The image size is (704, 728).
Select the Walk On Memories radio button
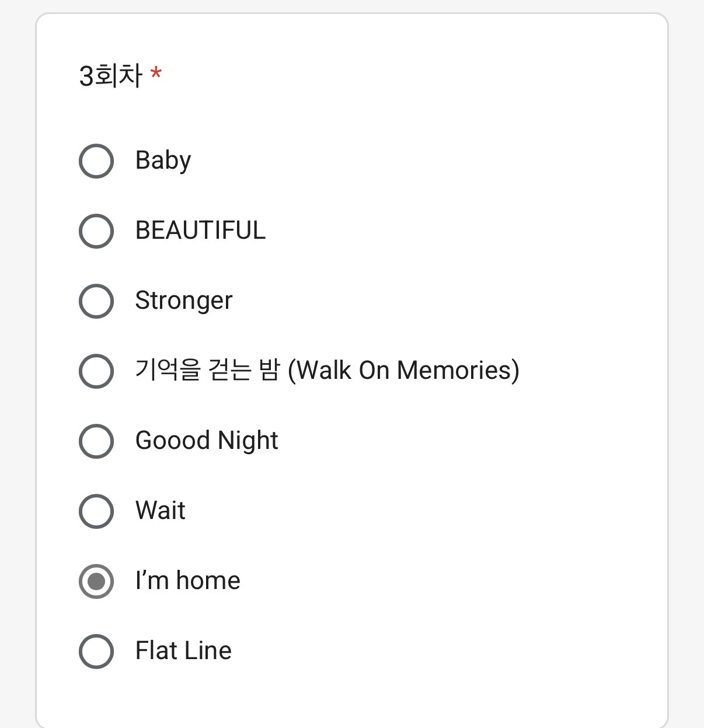pyautogui.click(x=96, y=371)
